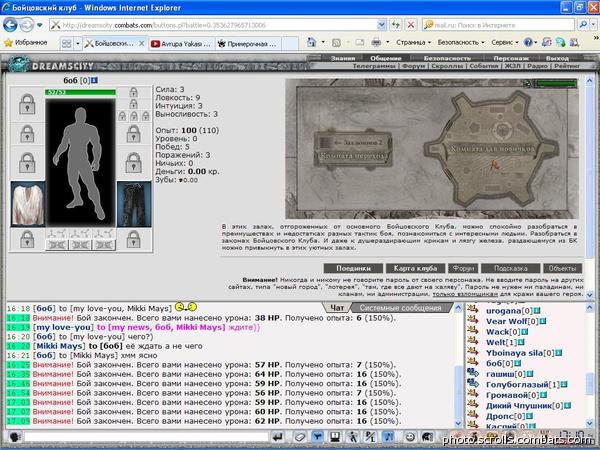Open the Знания game menu

342,58
